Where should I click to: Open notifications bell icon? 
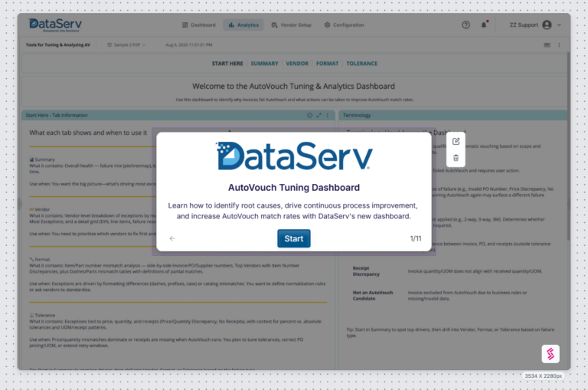coord(484,25)
